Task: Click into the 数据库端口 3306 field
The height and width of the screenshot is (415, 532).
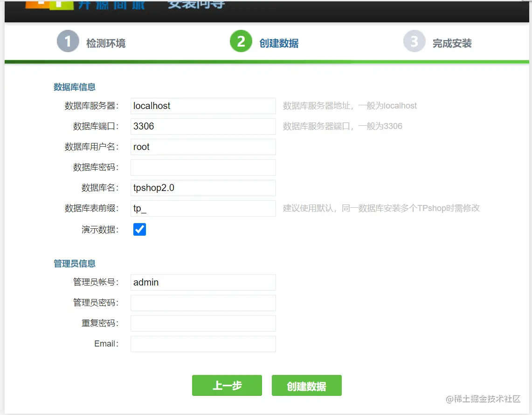Action: coord(203,126)
